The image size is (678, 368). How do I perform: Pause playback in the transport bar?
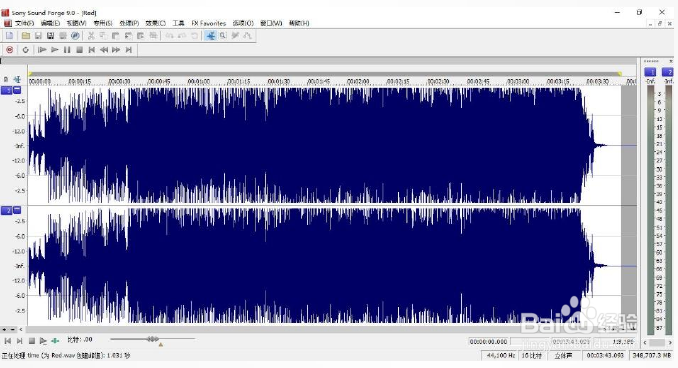point(67,50)
